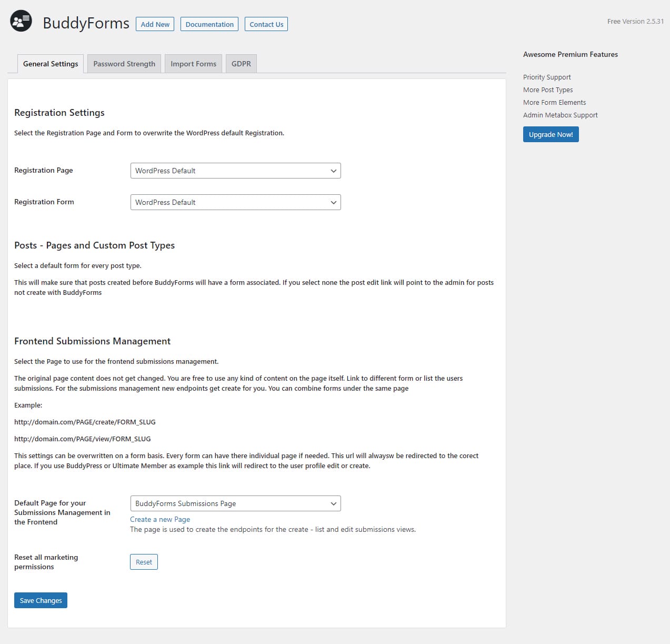Click the Priority Support feature text
The image size is (670, 644).
(547, 77)
